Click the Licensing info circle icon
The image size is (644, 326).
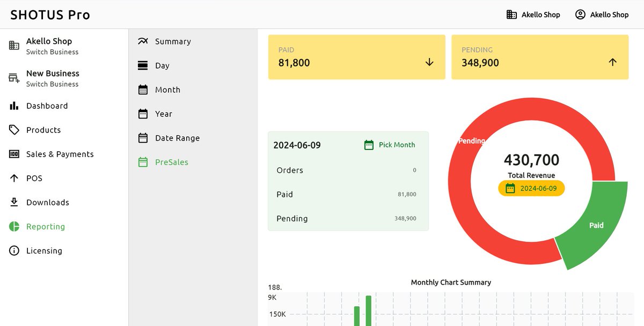(14, 250)
